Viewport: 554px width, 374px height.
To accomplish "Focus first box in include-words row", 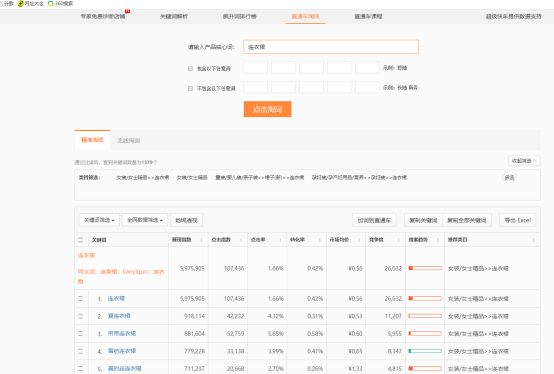I will 256,67.
